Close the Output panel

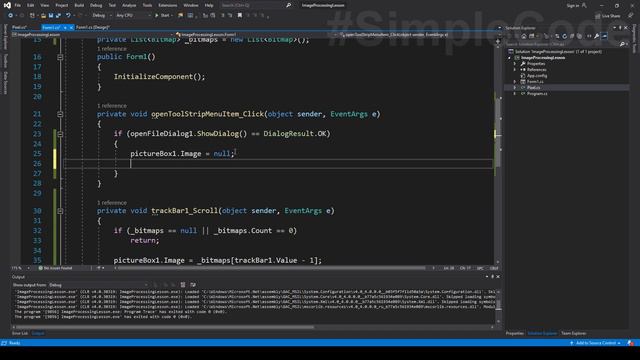tap(498, 276)
